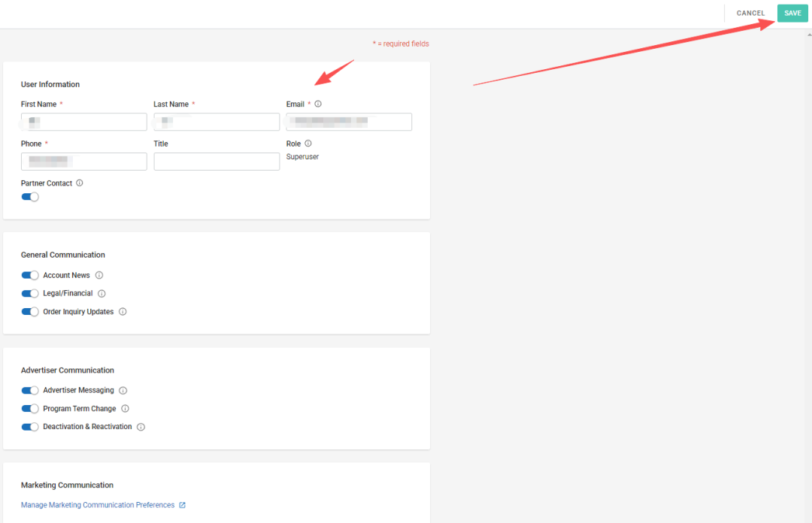The height and width of the screenshot is (523, 812).
Task: Click the Program Term Change info icon
Action: (126, 409)
